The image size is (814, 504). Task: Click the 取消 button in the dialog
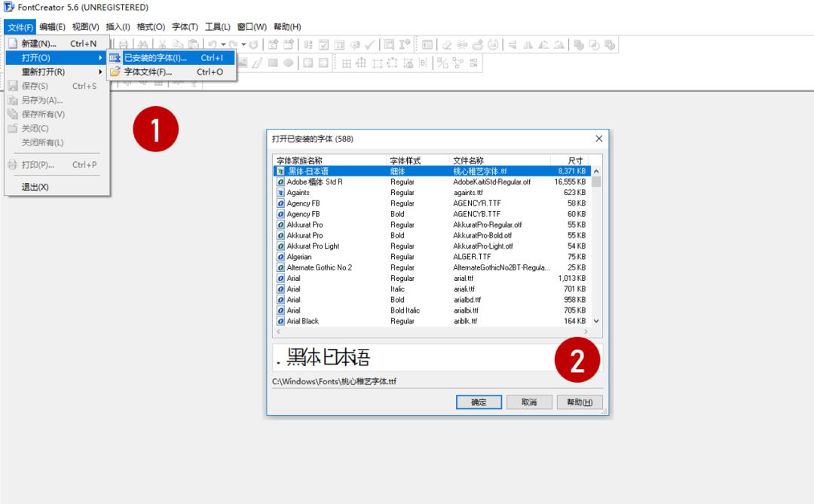pyautogui.click(x=529, y=402)
